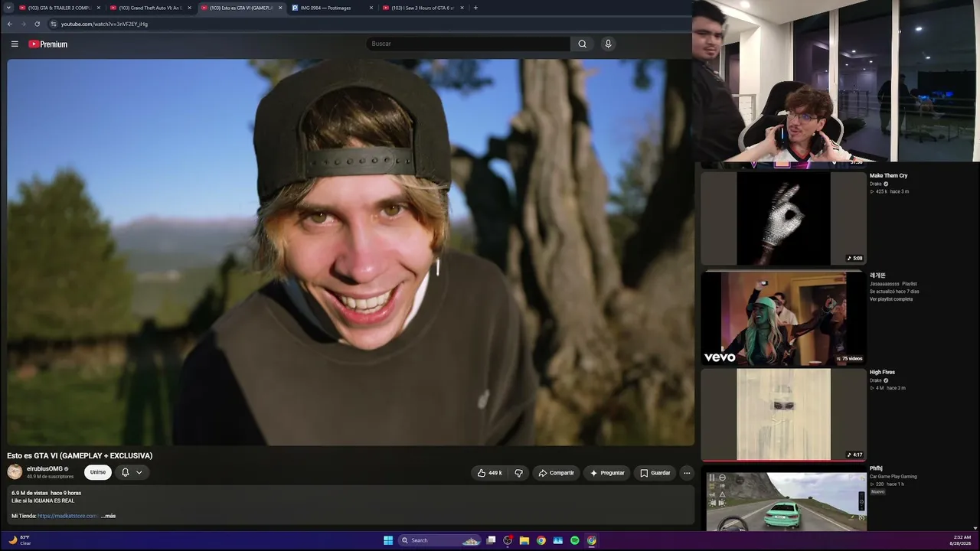This screenshot has height=551, width=980.
Task: Click '40.9 M de suscriptores' subscriber count
Action: pyautogui.click(x=51, y=477)
